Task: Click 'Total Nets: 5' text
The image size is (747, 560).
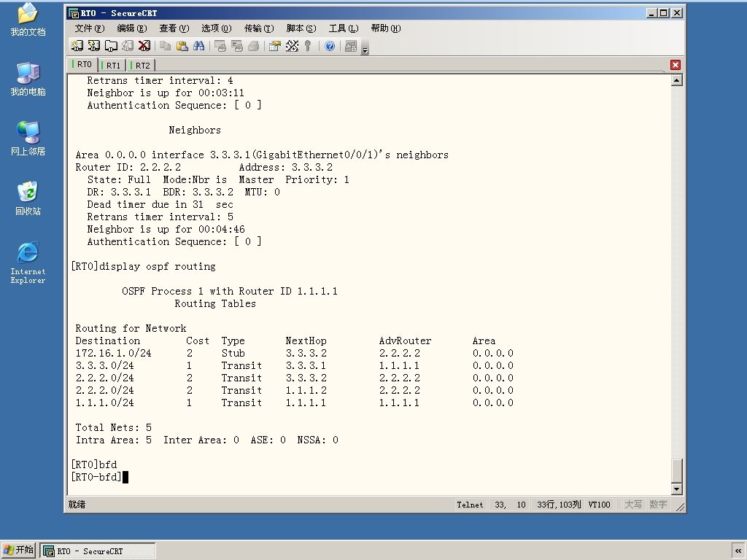Action: pyautogui.click(x=113, y=427)
